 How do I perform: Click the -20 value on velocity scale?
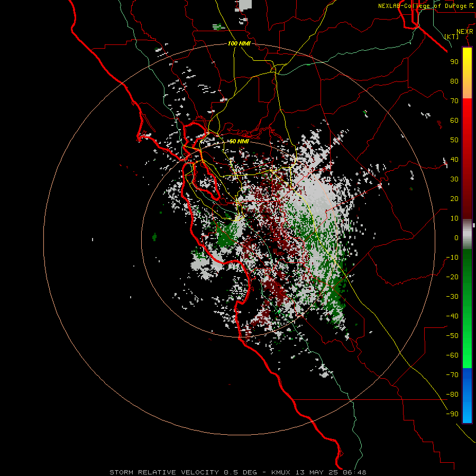pyautogui.click(x=452, y=277)
